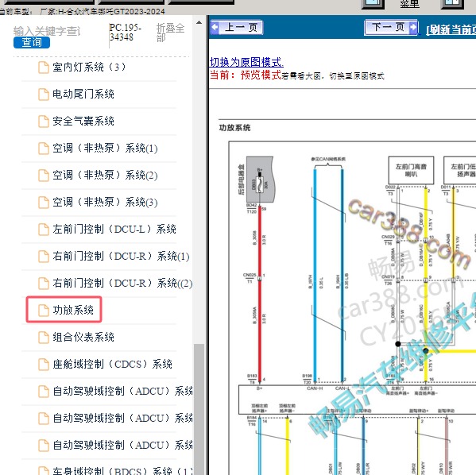Open the 组合仪表系统 tree item
The width and height of the screenshot is (476, 475).
click(x=83, y=338)
